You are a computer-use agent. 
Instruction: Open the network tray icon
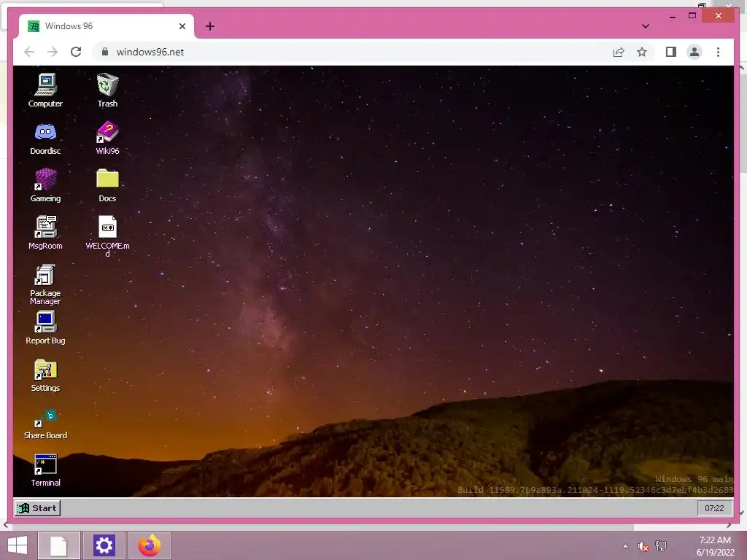(x=661, y=546)
